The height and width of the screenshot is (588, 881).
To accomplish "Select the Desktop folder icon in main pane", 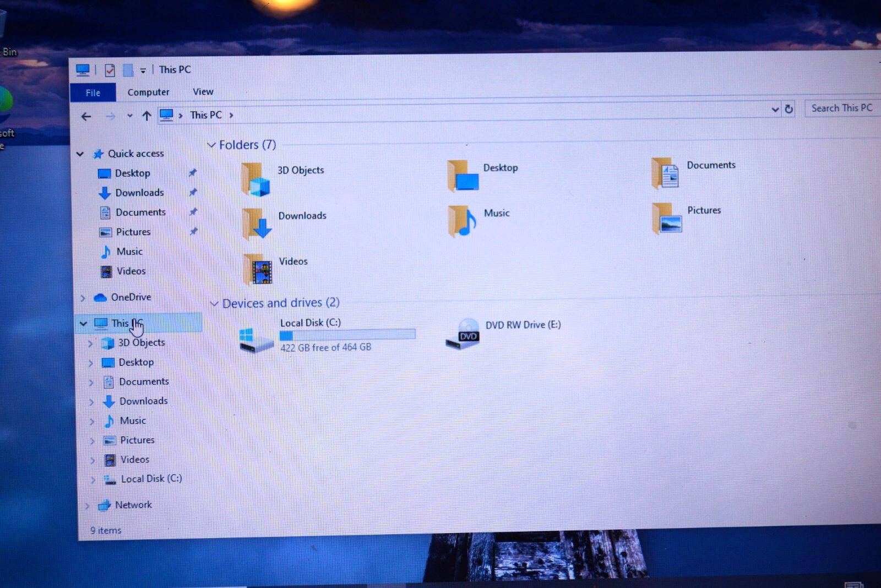I will [463, 176].
